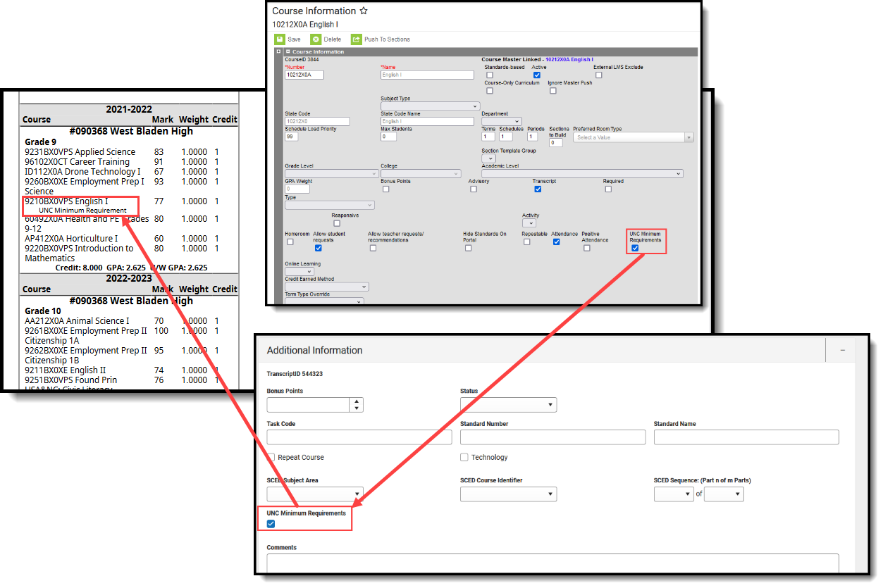Screen dimensions: 883x588
Task: Click the Task Code input field
Action: click(x=359, y=437)
